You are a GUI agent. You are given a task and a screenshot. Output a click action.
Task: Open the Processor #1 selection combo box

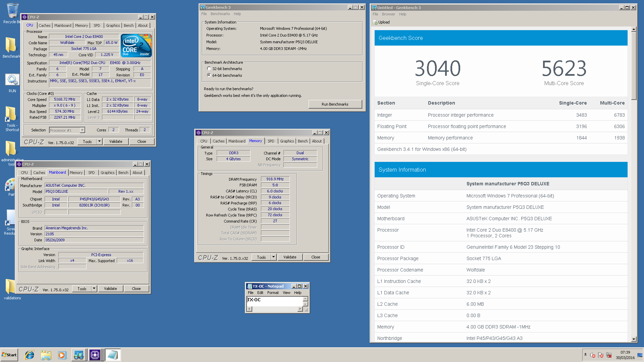(67, 130)
